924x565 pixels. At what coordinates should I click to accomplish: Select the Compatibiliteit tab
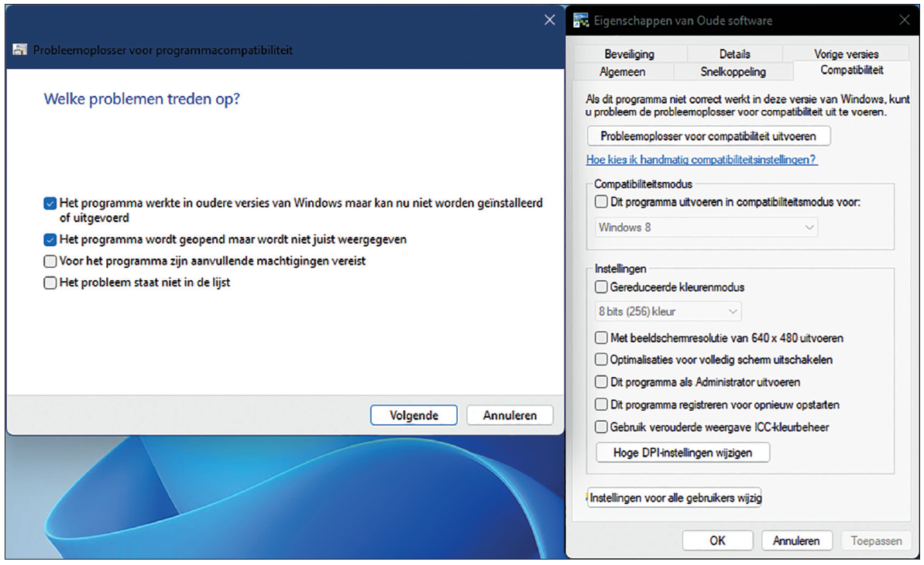[x=851, y=70]
